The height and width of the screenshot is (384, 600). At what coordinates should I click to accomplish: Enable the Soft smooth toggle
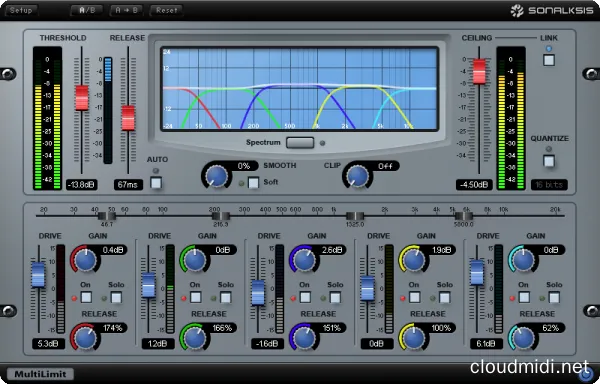click(x=253, y=182)
